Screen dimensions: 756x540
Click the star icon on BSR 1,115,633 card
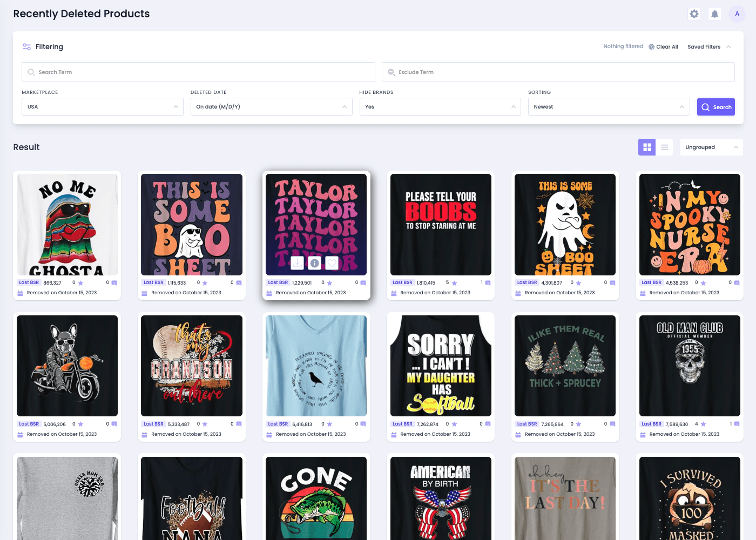pyautogui.click(x=205, y=283)
